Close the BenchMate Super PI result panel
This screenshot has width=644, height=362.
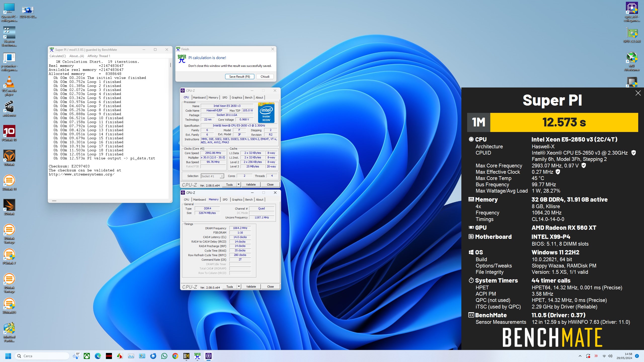click(638, 93)
